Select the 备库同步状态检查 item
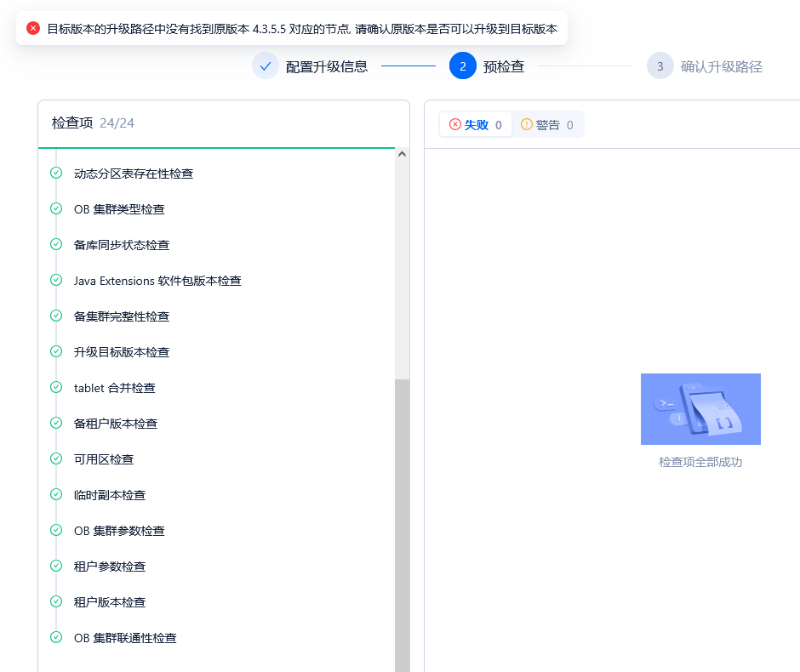This screenshot has height=672, width=800. tap(122, 245)
